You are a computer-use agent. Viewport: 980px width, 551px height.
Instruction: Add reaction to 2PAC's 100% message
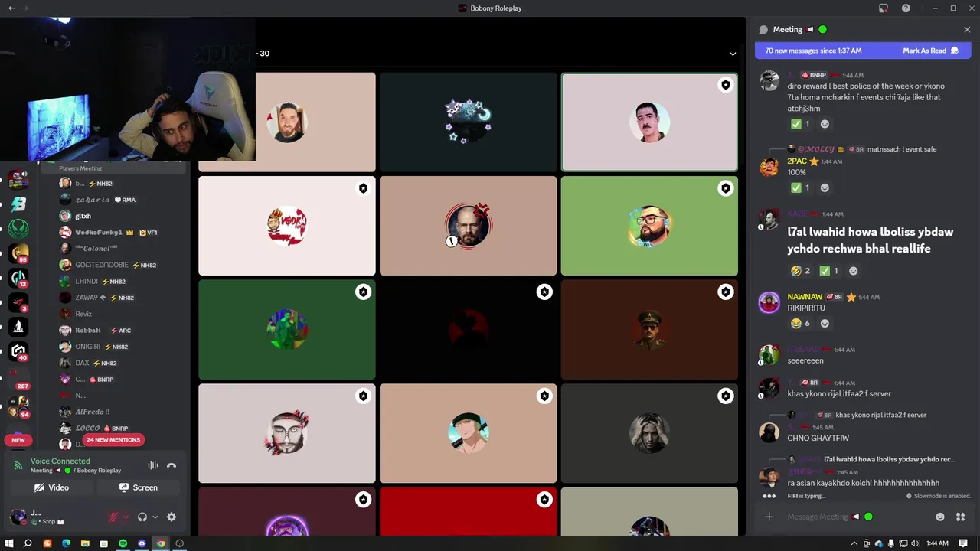(825, 187)
